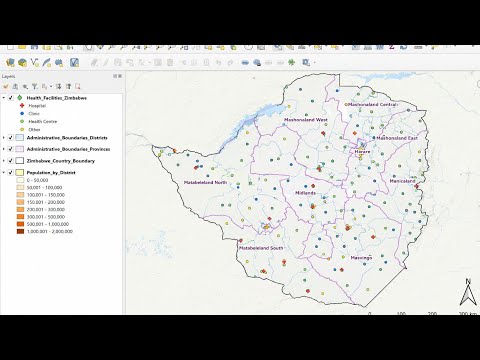Click the Matabeleland North map label
Image resolution: width=480 pixels, height=360 pixels.
pos(205,183)
